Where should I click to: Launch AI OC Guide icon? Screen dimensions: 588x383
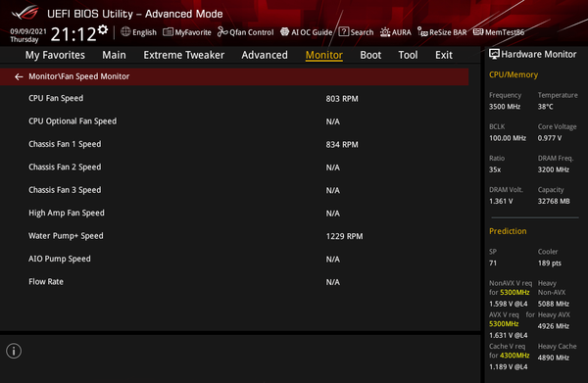pyautogui.click(x=284, y=32)
